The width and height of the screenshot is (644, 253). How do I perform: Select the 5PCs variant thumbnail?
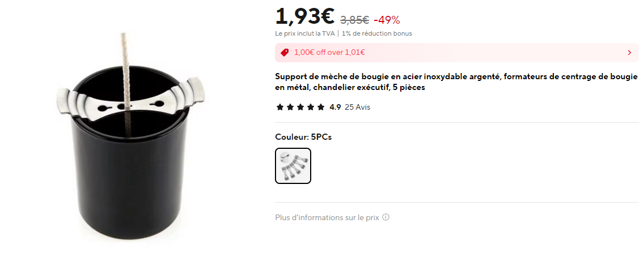293,166
